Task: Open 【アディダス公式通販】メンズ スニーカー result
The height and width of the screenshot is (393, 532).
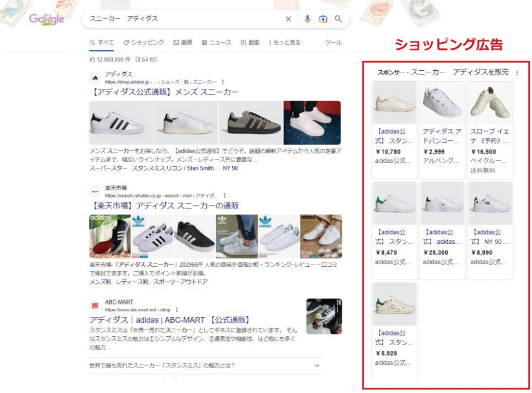Action: 165,92
